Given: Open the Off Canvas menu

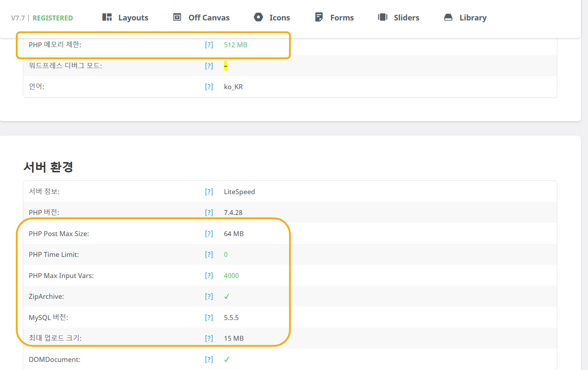Looking at the screenshot, I should 201,17.
